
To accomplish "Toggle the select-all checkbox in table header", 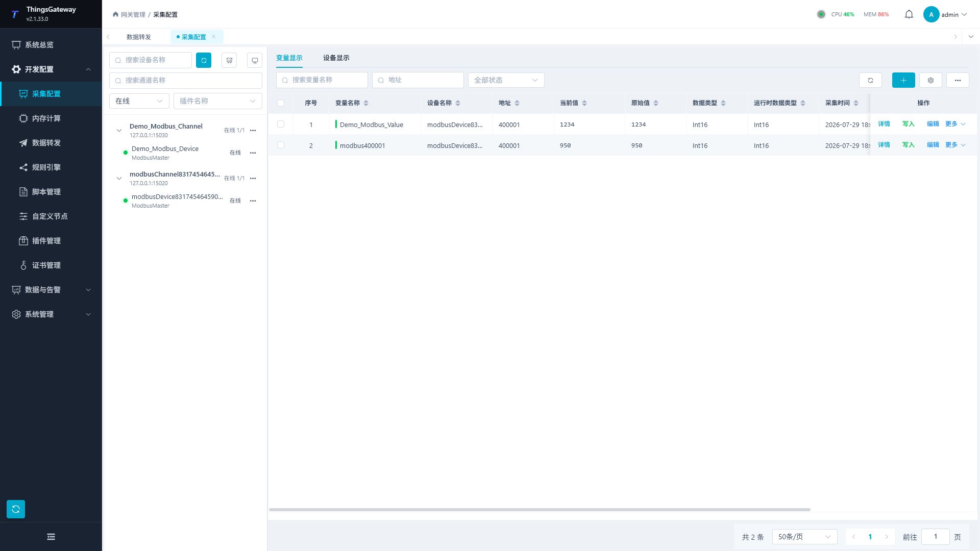I will [281, 103].
